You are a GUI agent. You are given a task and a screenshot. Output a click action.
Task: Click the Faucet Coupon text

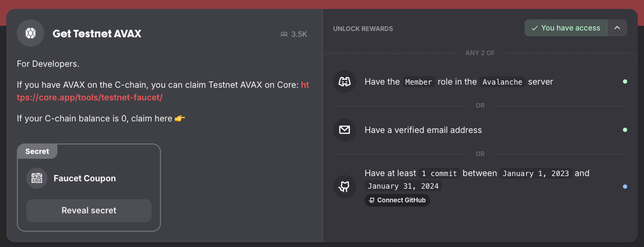tap(85, 178)
